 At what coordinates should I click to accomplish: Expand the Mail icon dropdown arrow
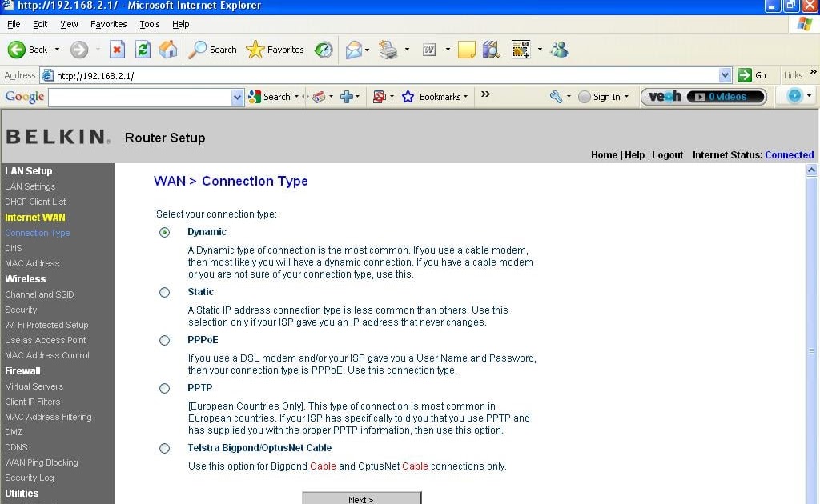point(367,50)
